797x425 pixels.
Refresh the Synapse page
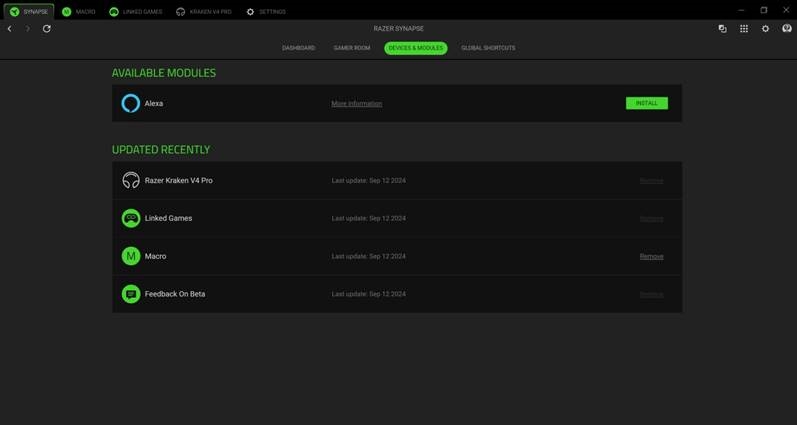coord(46,29)
